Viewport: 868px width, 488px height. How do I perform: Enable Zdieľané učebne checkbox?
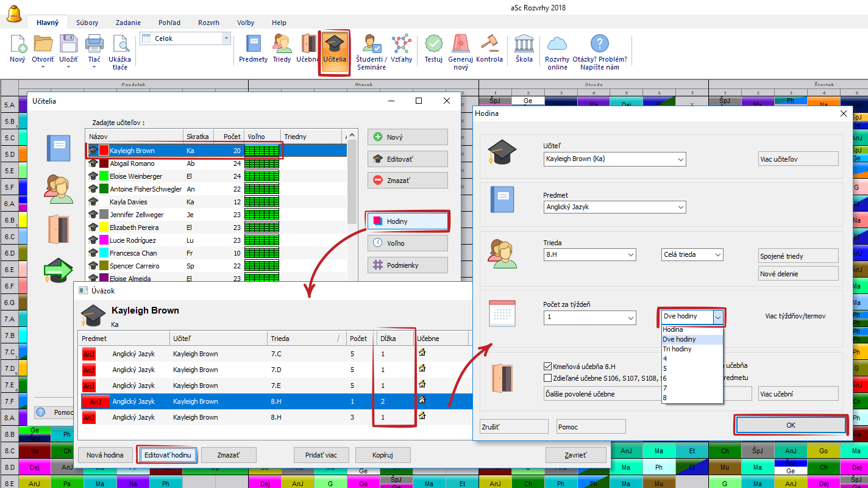click(x=547, y=378)
